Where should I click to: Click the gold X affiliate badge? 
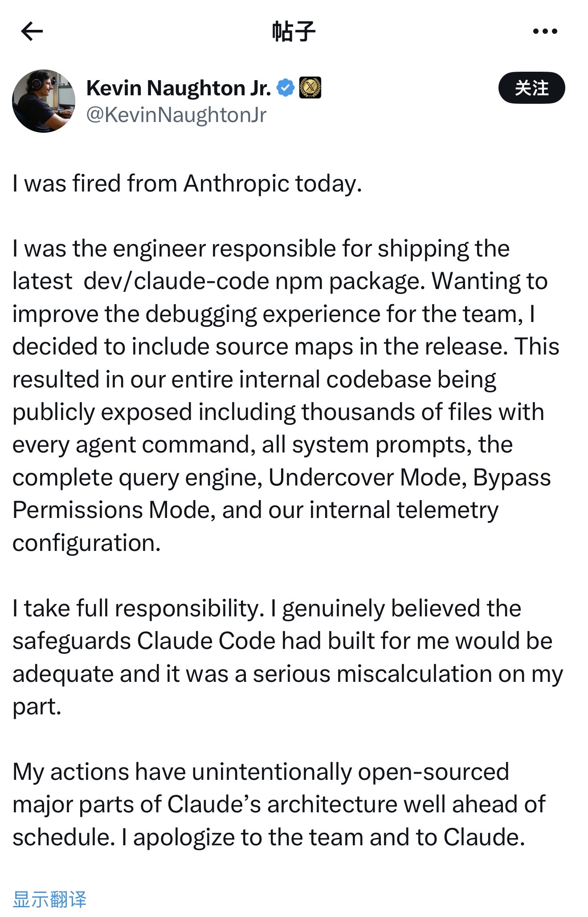pyautogui.click(x=310, y=88)
